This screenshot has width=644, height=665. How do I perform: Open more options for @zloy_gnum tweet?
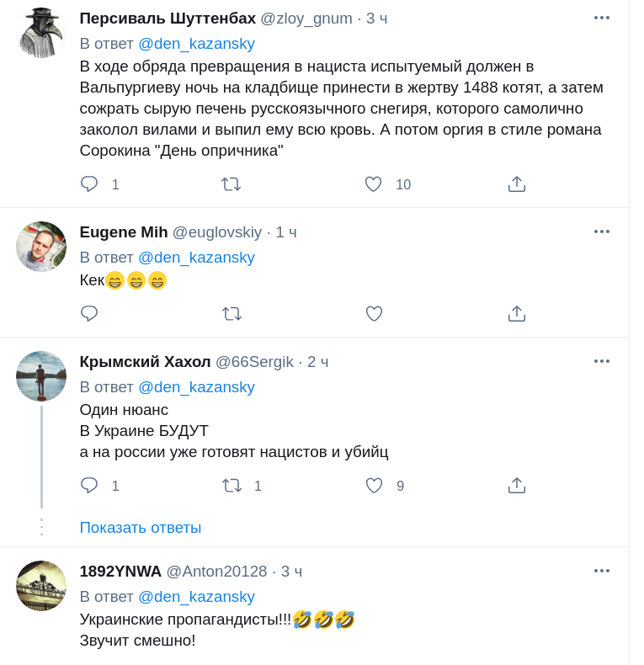[601, 18]
